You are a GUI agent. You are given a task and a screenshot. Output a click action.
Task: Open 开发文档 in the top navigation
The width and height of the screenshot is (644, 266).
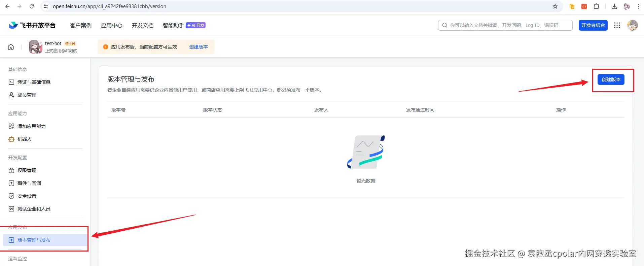[143, 26]
